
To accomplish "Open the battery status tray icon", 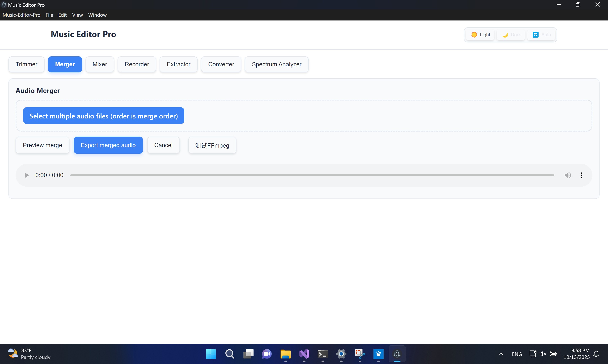I will [553, 354].
